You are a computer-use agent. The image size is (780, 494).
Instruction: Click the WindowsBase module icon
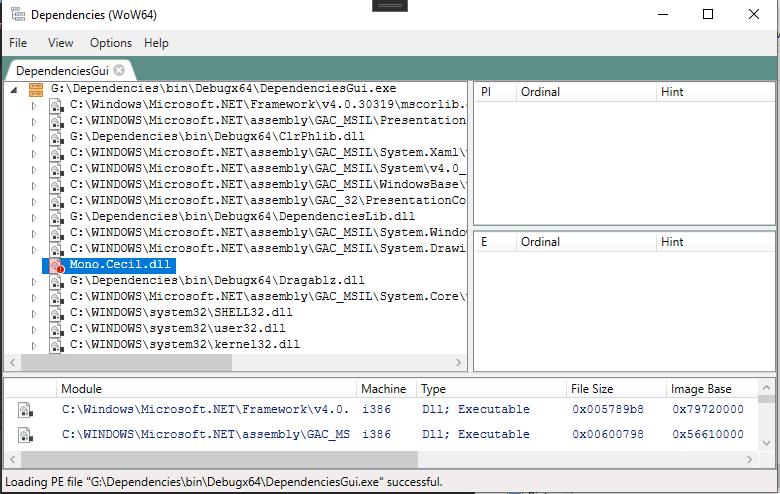pyautogui.click(x=56, y=185)
